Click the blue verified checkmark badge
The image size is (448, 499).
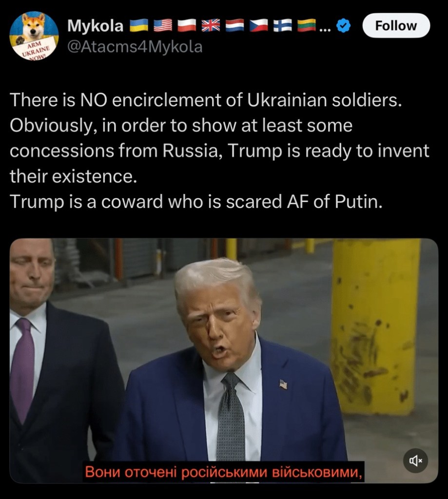pyautogui.click(x=344, y=26)
